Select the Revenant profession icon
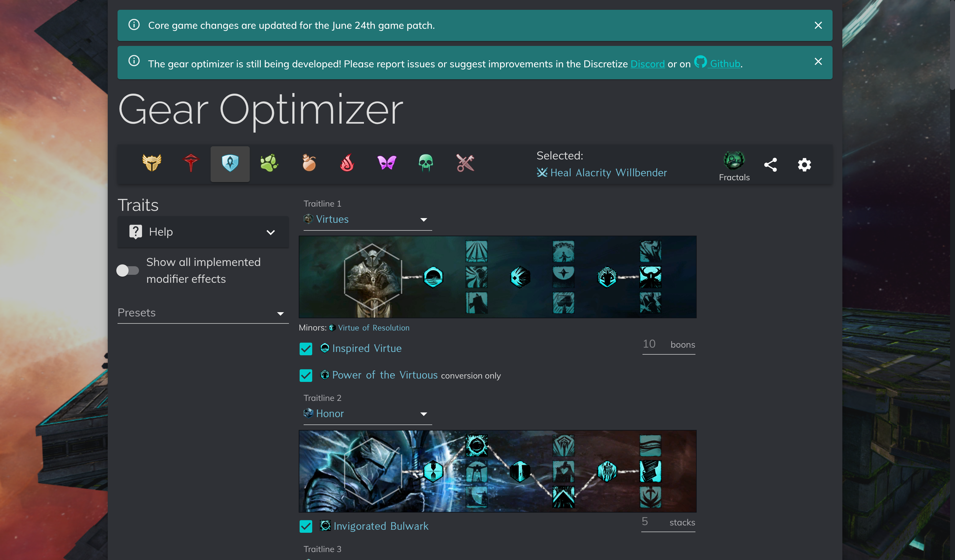955x560 pixels. point(191,163)
